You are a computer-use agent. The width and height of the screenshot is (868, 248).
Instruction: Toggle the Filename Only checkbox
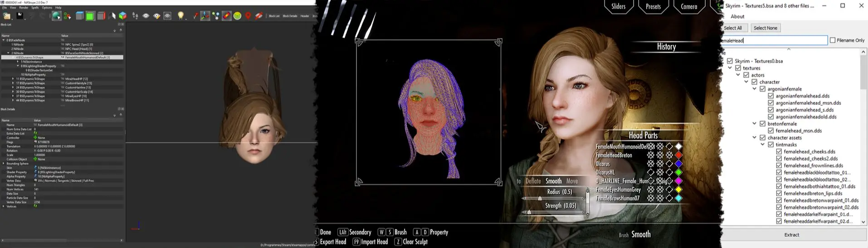pos(833,40)
